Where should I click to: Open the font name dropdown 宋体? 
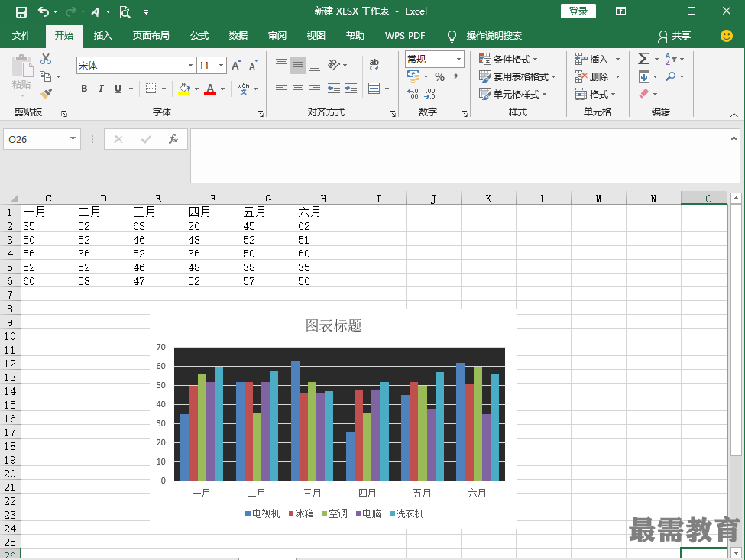(190, 66)
